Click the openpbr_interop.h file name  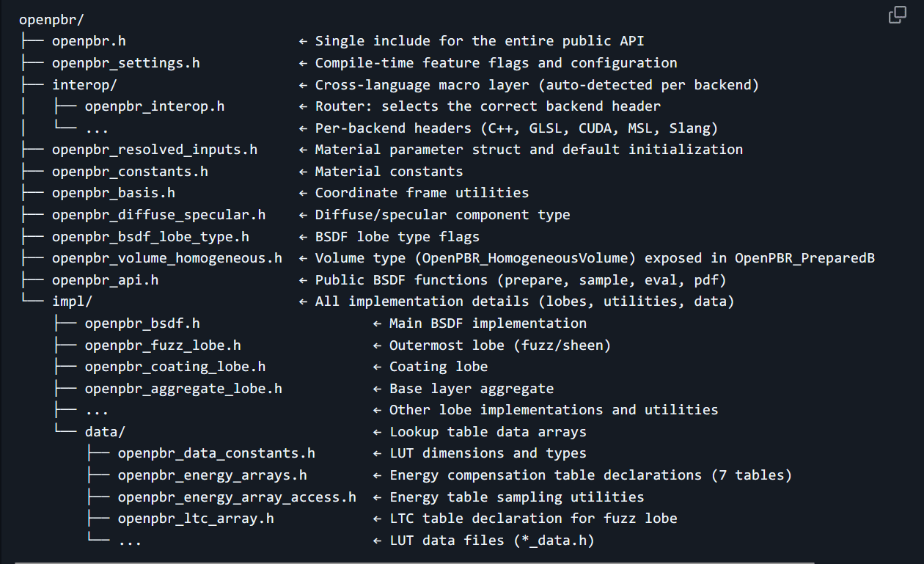154,106
